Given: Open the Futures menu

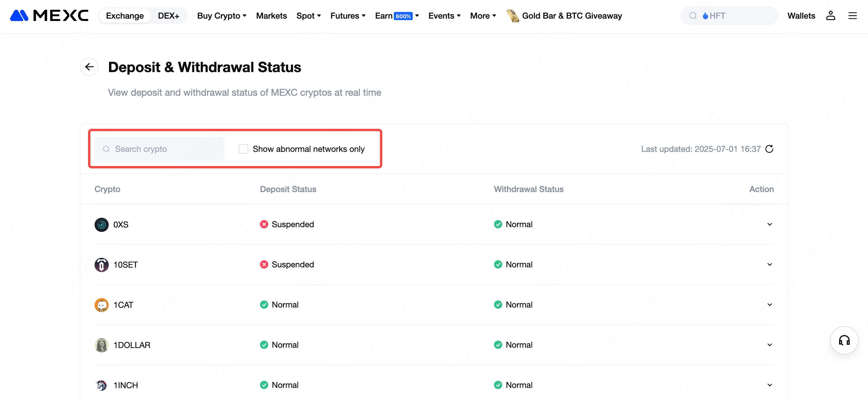Looking at the screenshot, I should [348, 16].
